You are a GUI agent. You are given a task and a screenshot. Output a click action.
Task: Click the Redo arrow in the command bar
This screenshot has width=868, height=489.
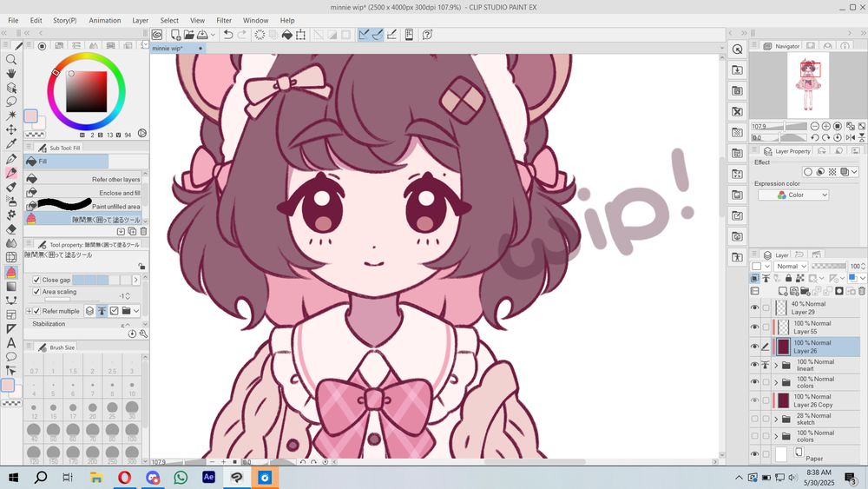(x=242, y=35)
